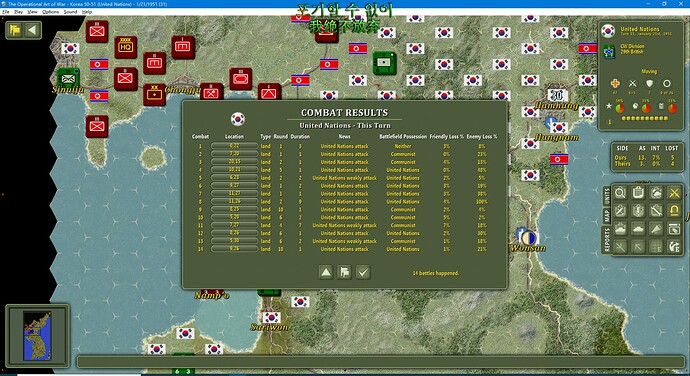Open the wrench clipboard report icon

coord(656,210)
